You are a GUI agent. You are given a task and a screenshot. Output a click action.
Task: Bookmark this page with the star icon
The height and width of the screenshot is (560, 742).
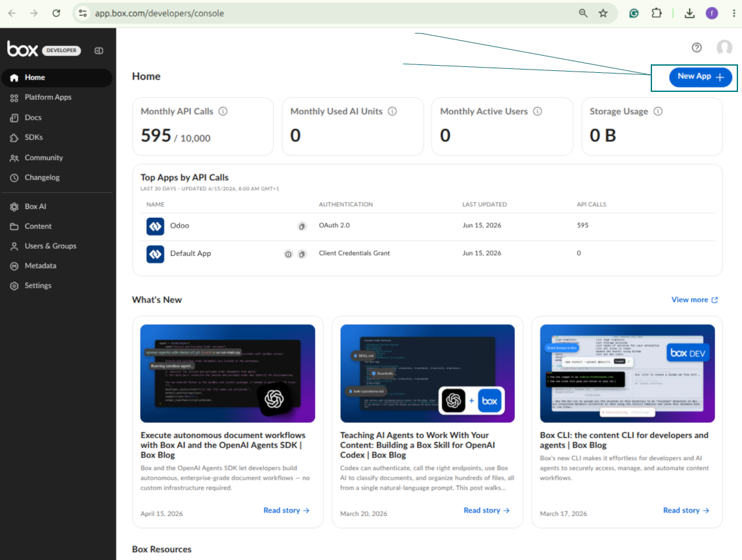coord(603,13)
